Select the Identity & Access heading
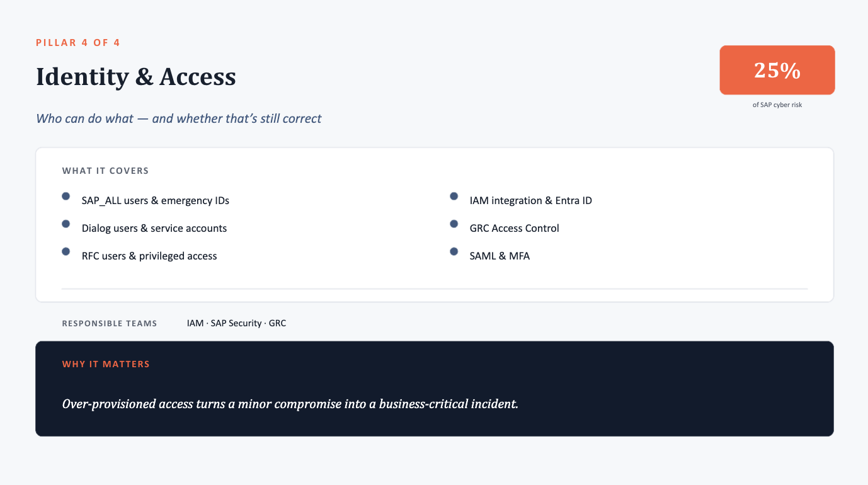This screenshot has height=485, width=868. click(136, 77)
